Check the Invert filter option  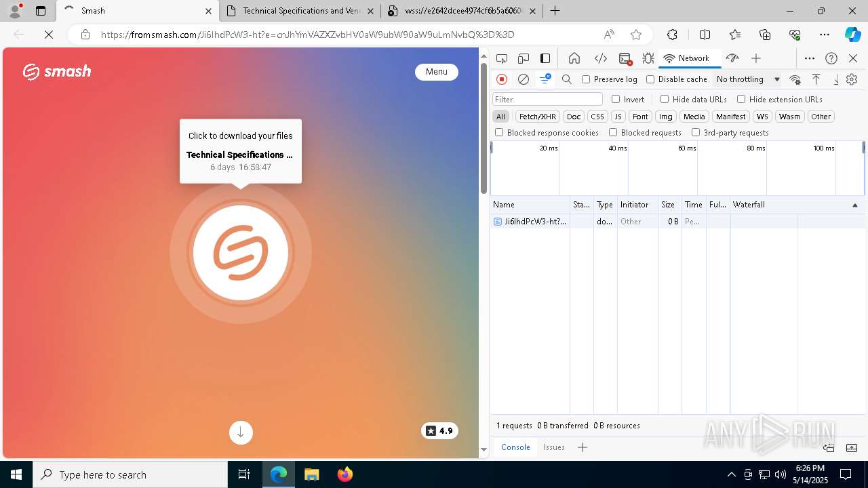click(616, 99)
